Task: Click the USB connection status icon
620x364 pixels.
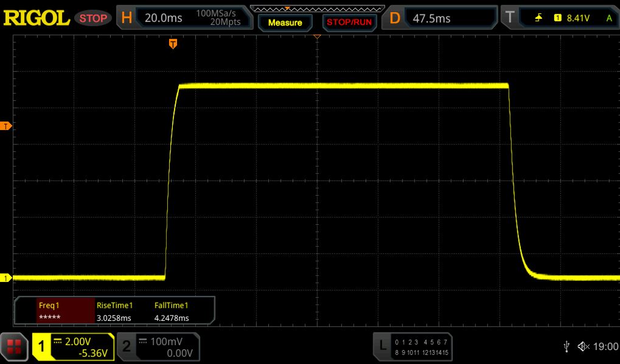Action: coord(566,346)
